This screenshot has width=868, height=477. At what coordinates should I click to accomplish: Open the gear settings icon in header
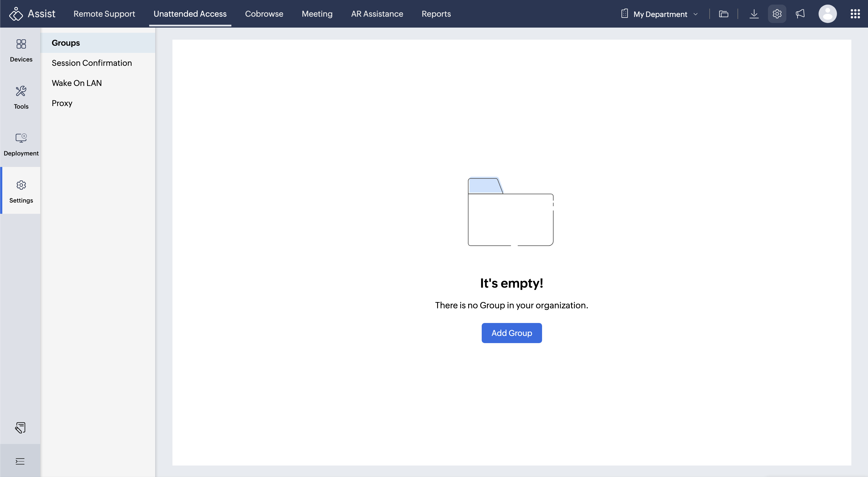tap(777, 14)
